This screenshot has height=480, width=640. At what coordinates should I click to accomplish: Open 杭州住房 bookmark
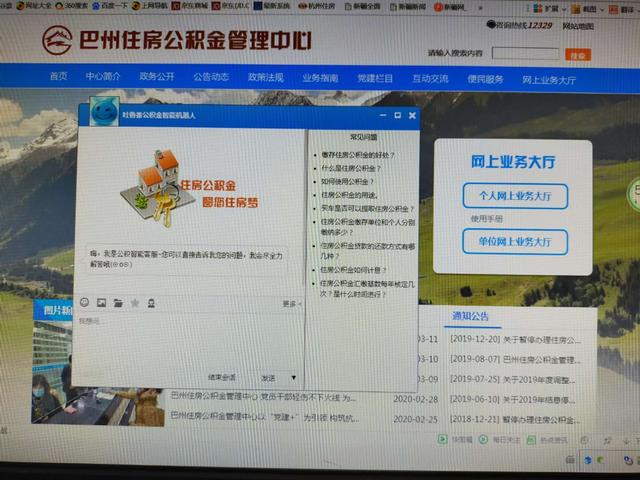[317, 6]
